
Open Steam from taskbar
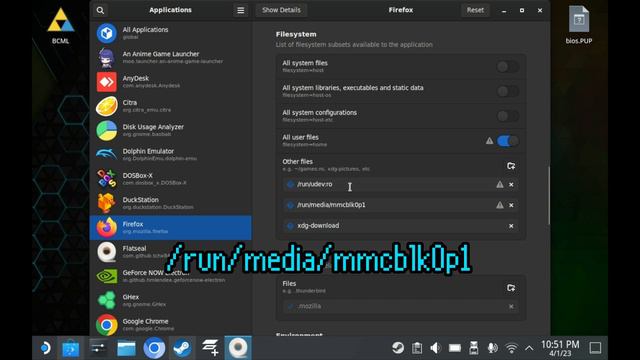182,348
